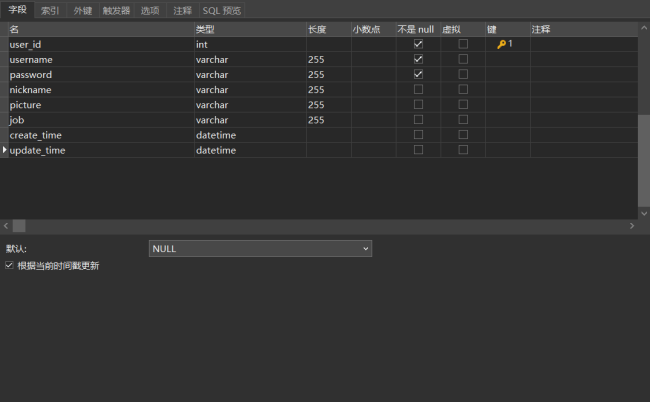Click the 不是 null column header
Image resolution: width=650 pixels, height=402 pixels.
(418, 29)
